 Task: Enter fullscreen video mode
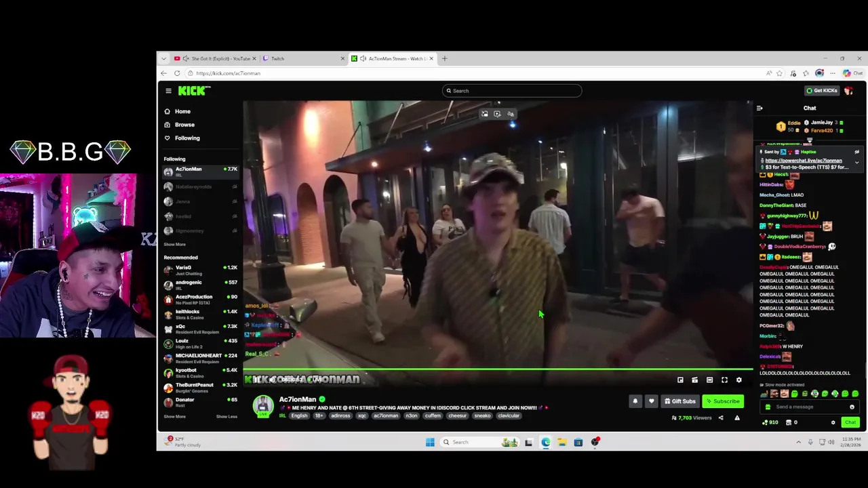pos(724,380)
